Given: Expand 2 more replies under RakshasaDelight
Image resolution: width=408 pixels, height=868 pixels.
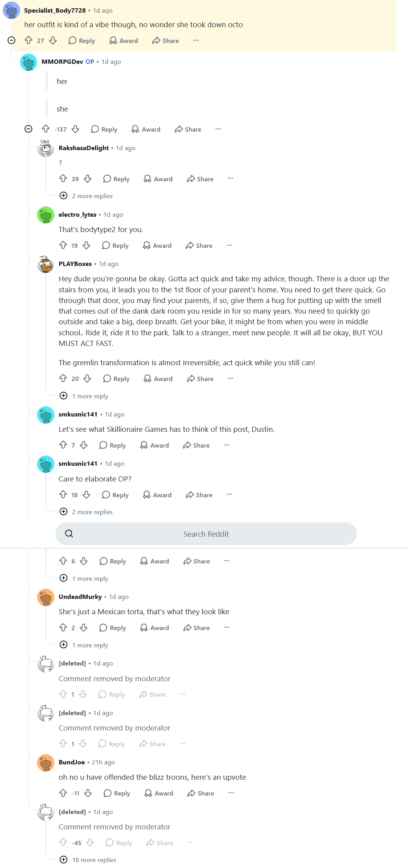Looking at the screenshot, I should click(86, 196).
